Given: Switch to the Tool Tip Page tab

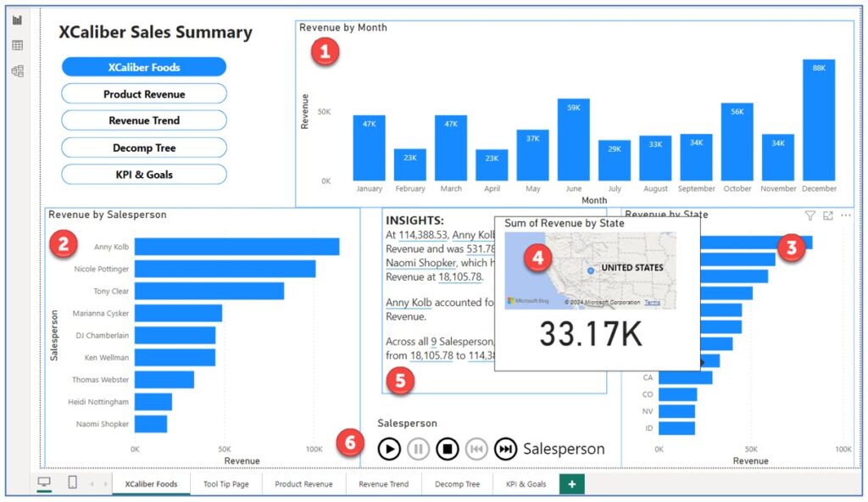Looking at the screenshot, I should pyautogui.click(x=225, y=483).
